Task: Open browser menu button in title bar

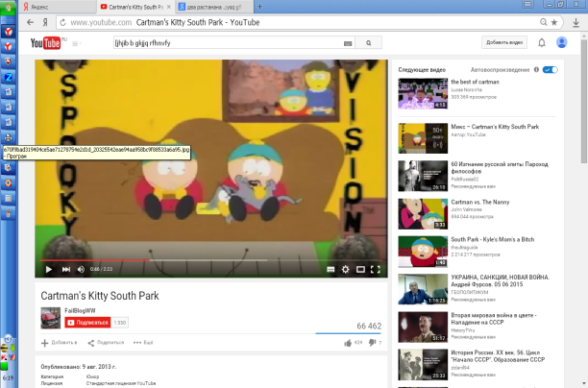Action: pyautogui.click(x=527, y=4)
